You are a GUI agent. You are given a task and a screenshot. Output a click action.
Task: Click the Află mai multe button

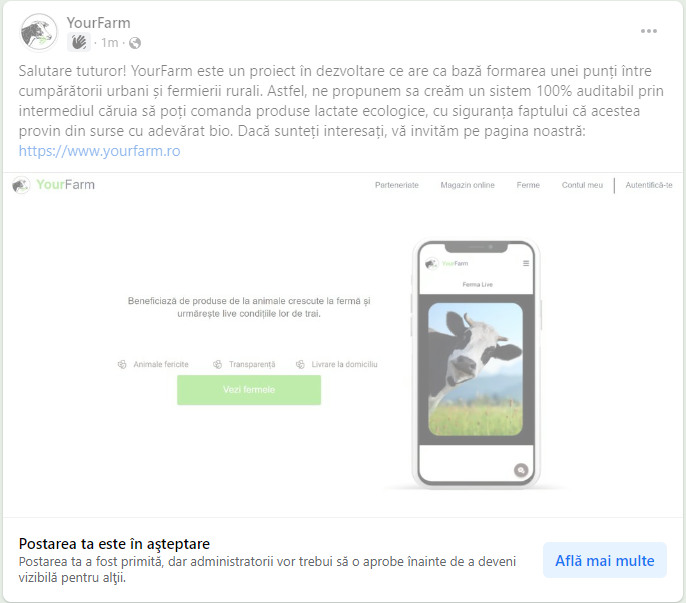coord(605,561)
